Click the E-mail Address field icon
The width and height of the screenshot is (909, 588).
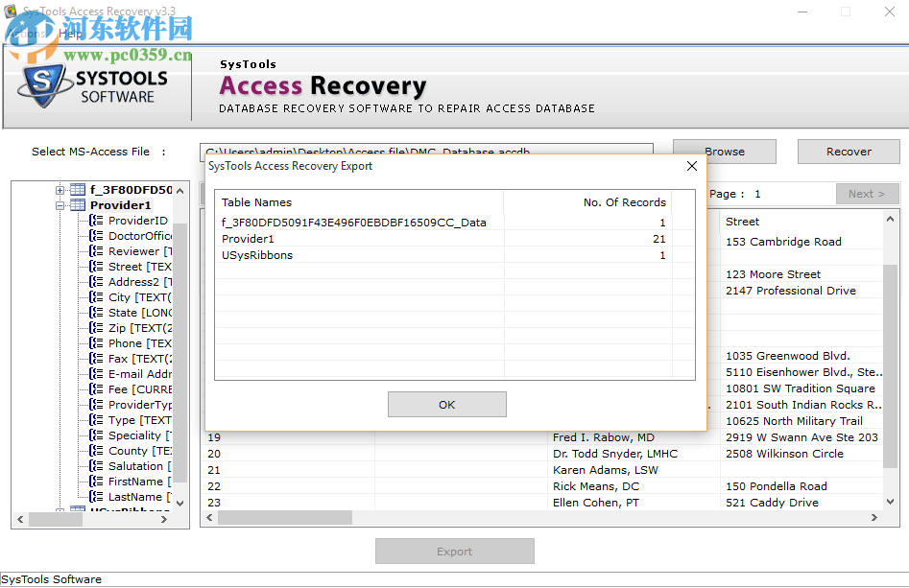click(x=94, y=373)
